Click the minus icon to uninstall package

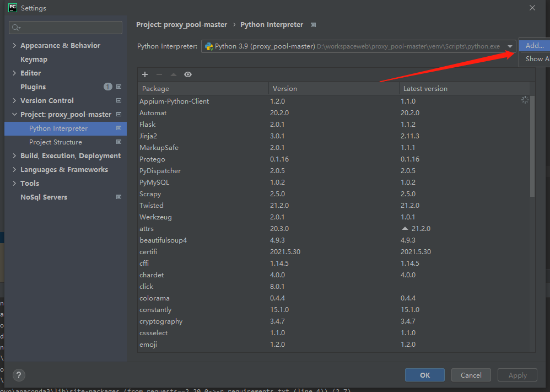(159, 74)
